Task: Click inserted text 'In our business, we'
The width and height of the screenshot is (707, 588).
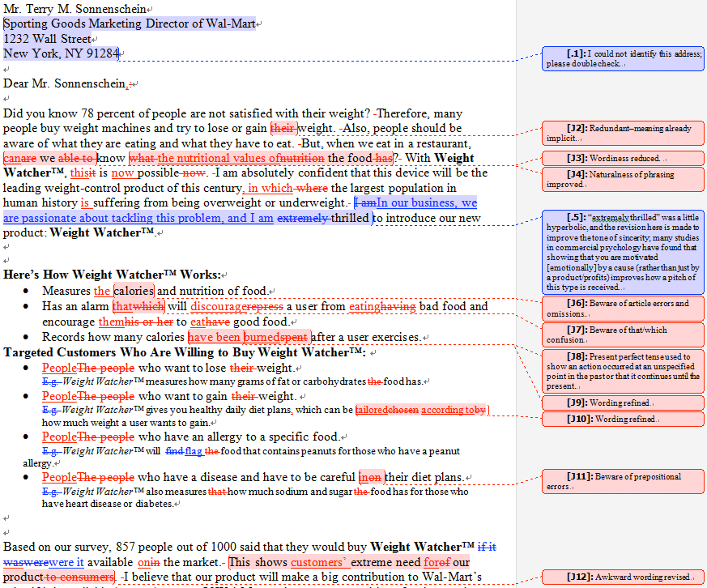Action: click(427, 203)
